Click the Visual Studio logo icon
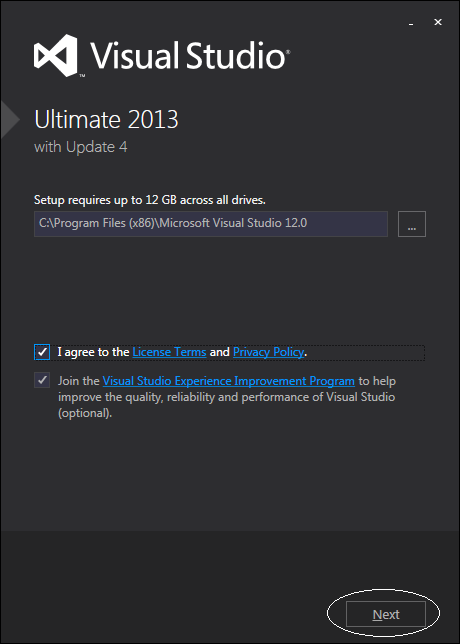Viewport: 460px width, 644px height. tap(56, 55)
